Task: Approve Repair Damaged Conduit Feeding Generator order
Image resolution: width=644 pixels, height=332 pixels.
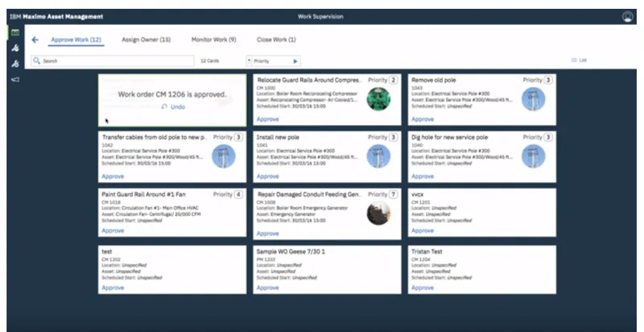Action: click(268, 234)
